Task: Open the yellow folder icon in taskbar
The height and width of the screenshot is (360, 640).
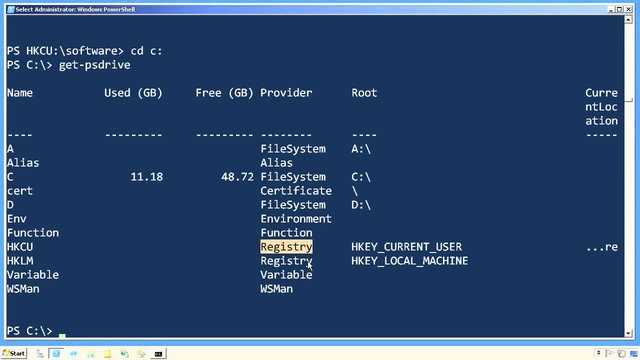Action: point(107,354)
